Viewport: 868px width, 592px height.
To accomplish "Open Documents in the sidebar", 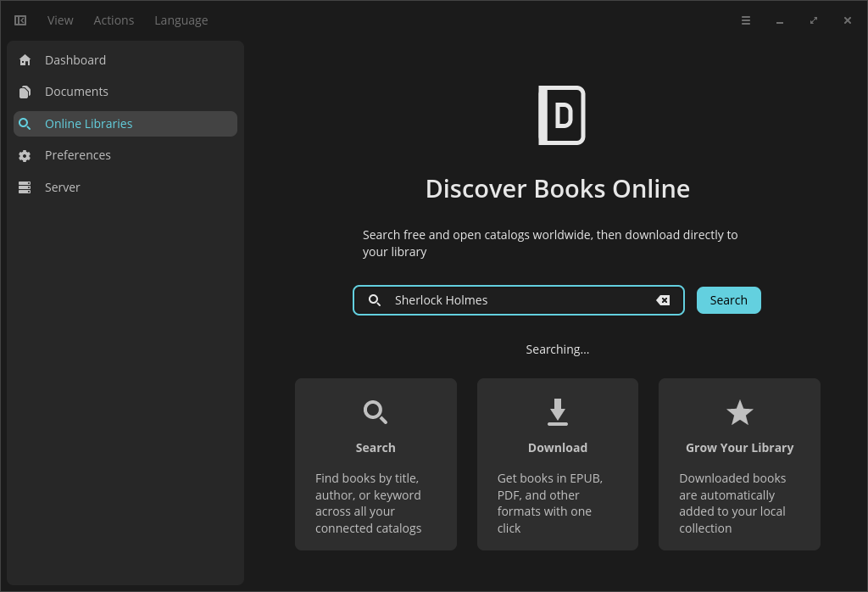I will tap(125, 92).
